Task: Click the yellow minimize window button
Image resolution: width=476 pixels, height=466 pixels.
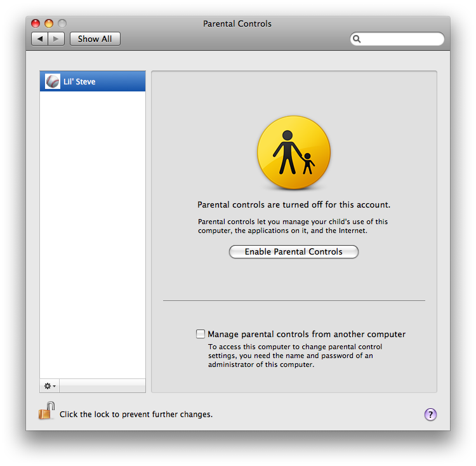Action: click(x=49, y=23)
